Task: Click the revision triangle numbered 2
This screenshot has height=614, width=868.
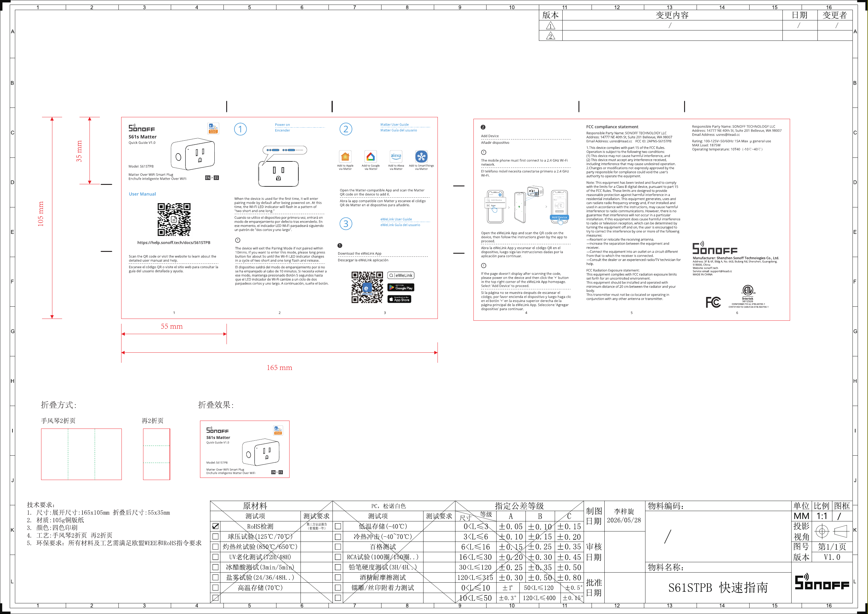Action: 551,36
